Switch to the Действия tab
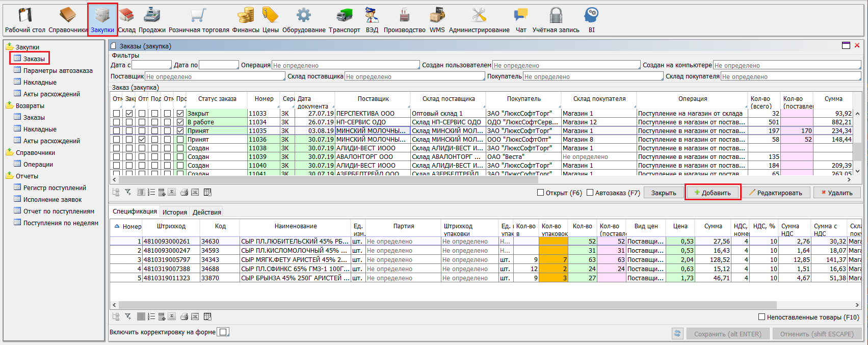This screenshot has height=345, width=868. [x=206, y=212]
